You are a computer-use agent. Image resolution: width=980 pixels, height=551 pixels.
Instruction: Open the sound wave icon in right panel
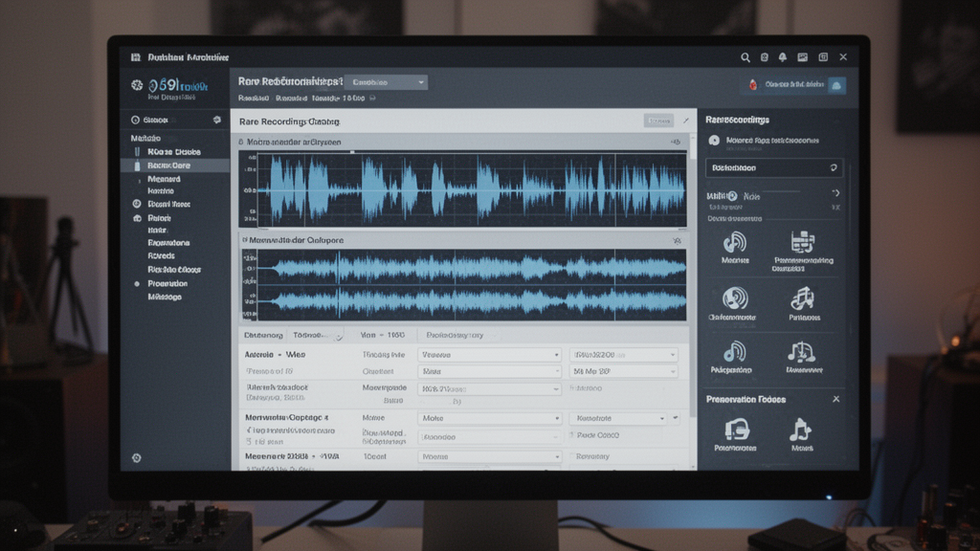pyautogui.click(x=735, y=242)
